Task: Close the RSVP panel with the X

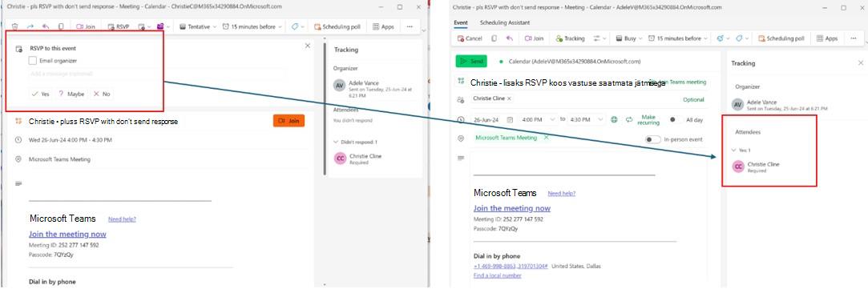Action: (308, 46)
